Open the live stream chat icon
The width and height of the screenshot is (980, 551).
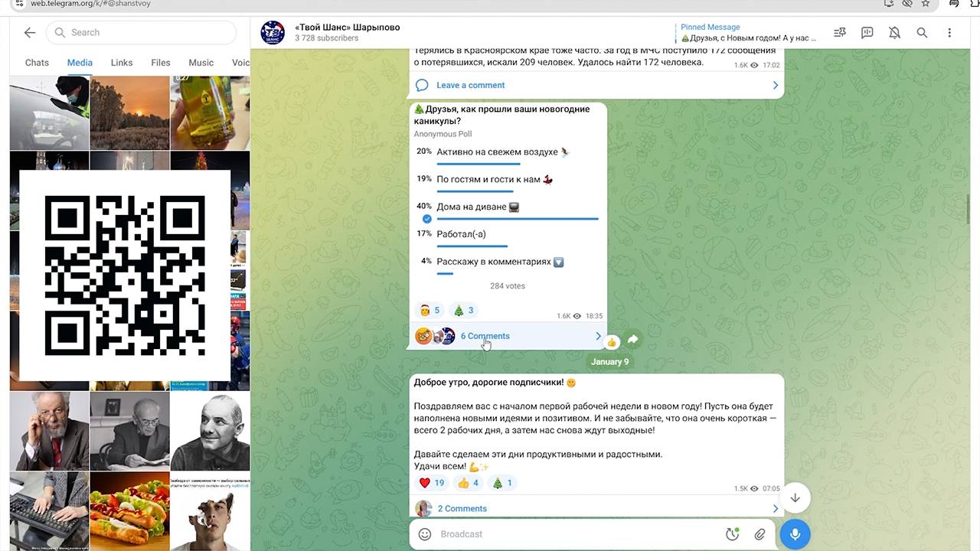click(x=867, y=33)
